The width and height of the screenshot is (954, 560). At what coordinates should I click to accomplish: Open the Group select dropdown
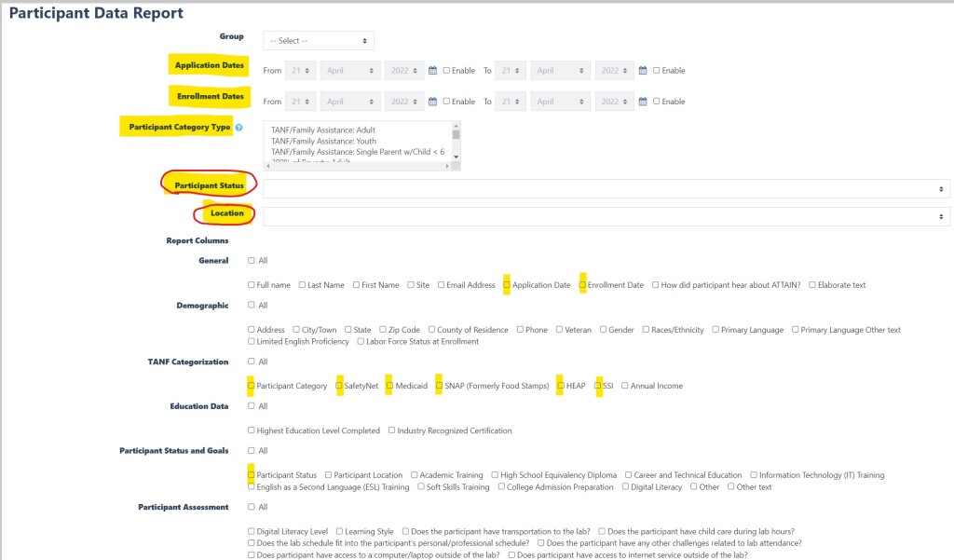pos(319,41)
